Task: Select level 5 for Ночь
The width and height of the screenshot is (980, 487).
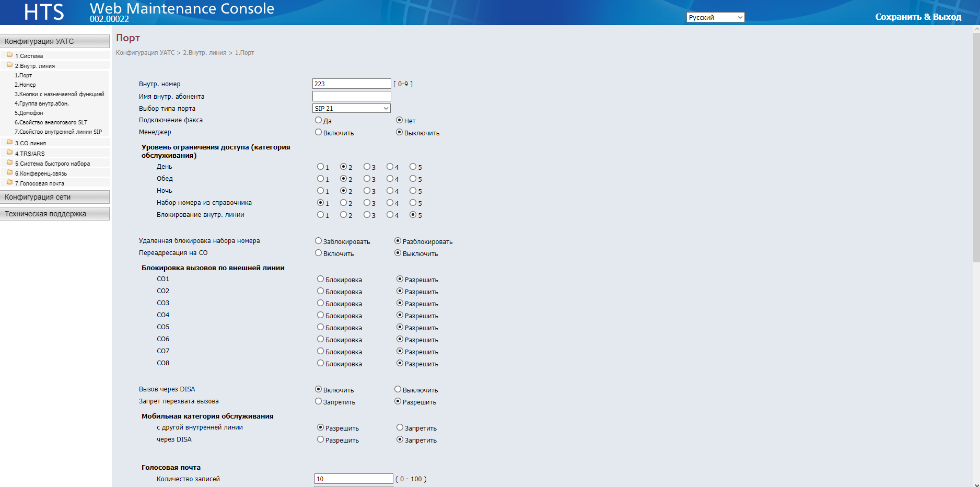Action: pyautogui.click(x=413, y=191)
